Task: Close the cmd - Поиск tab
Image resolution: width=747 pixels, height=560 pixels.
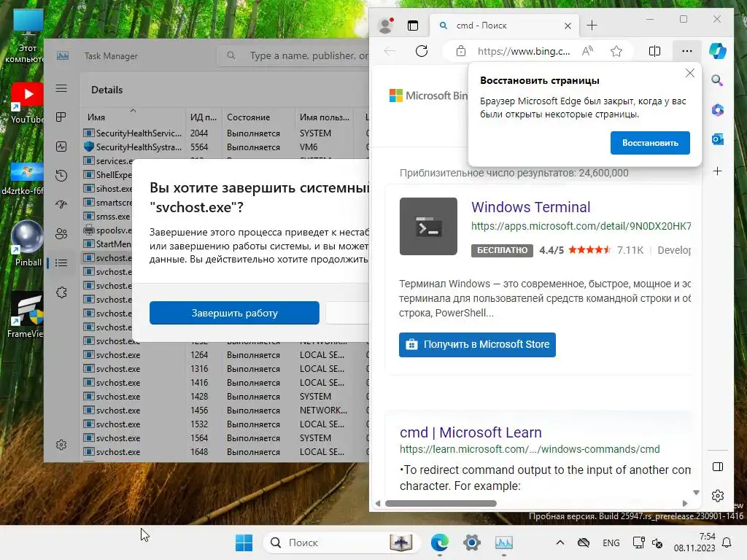Action: coord(568,26)
